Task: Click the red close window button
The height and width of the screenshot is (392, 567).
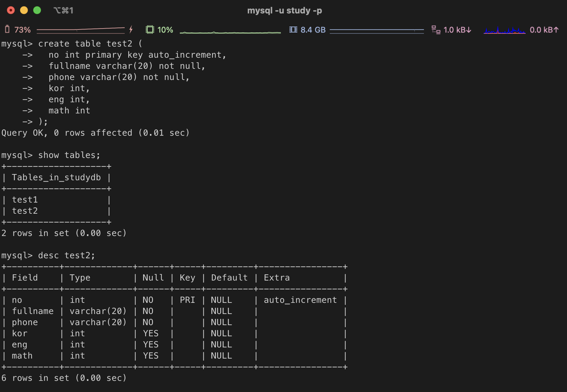Action: pyautogui.click(x=11, y=10)
